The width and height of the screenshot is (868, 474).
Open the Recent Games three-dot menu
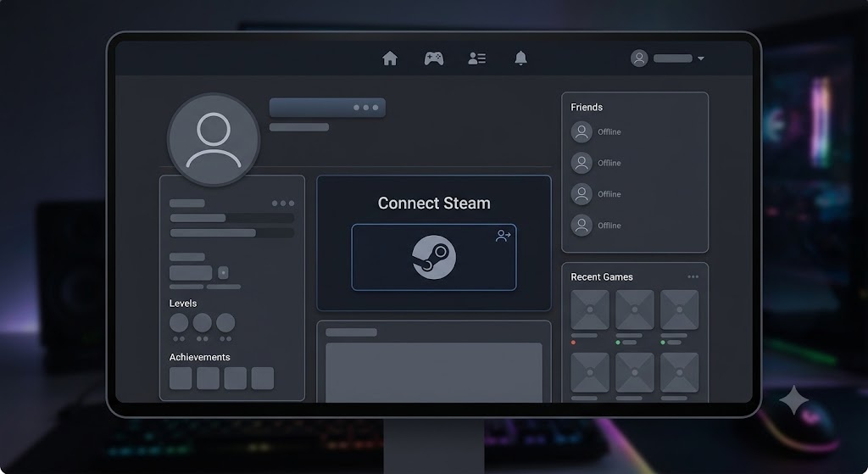pos(693,277)
